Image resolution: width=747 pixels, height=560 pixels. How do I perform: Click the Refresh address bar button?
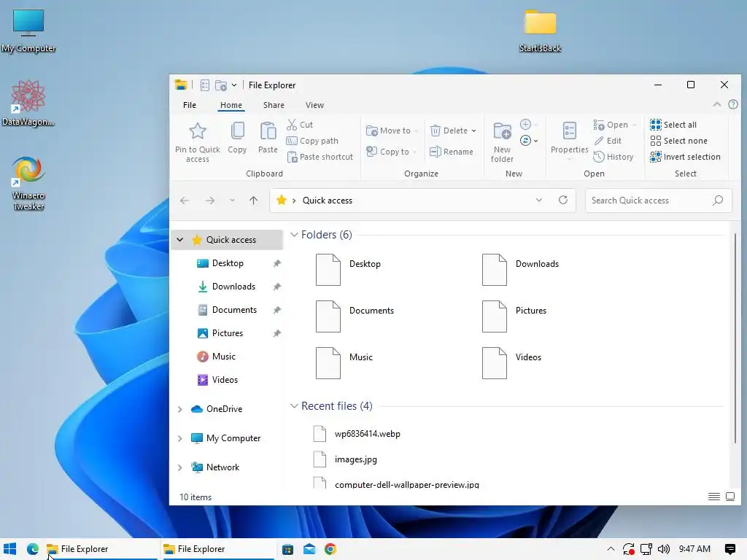coord(563,200)
